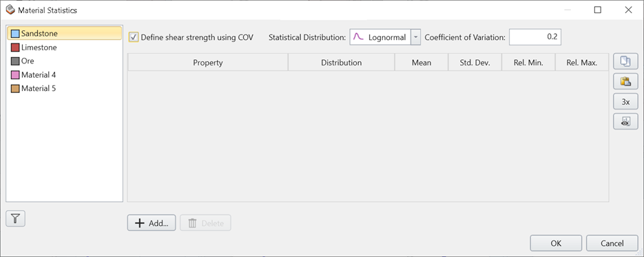Click the Coefficient of Variation input field
Viewport: 644px width, 257px height.
[x=535, y=37]
